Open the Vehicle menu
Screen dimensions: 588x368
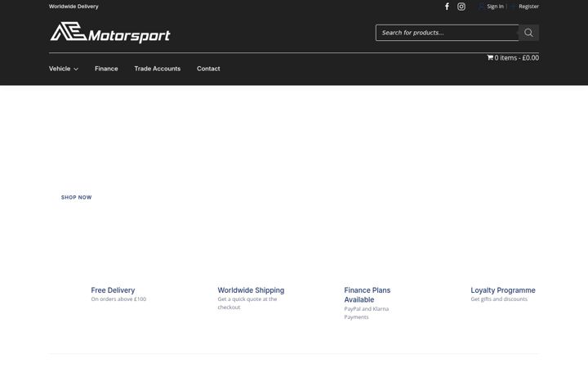click(x=60, y=69)
